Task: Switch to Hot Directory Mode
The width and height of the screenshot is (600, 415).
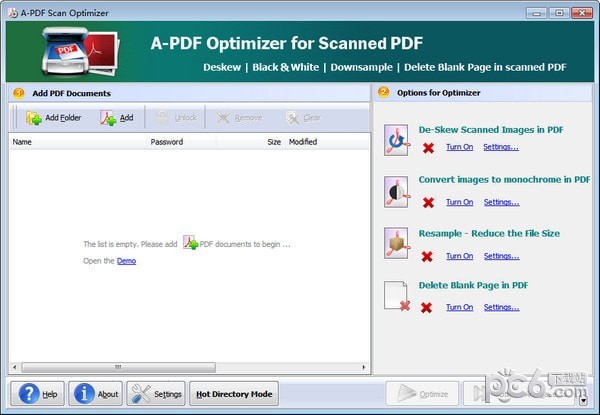Action: coord(234,394)
